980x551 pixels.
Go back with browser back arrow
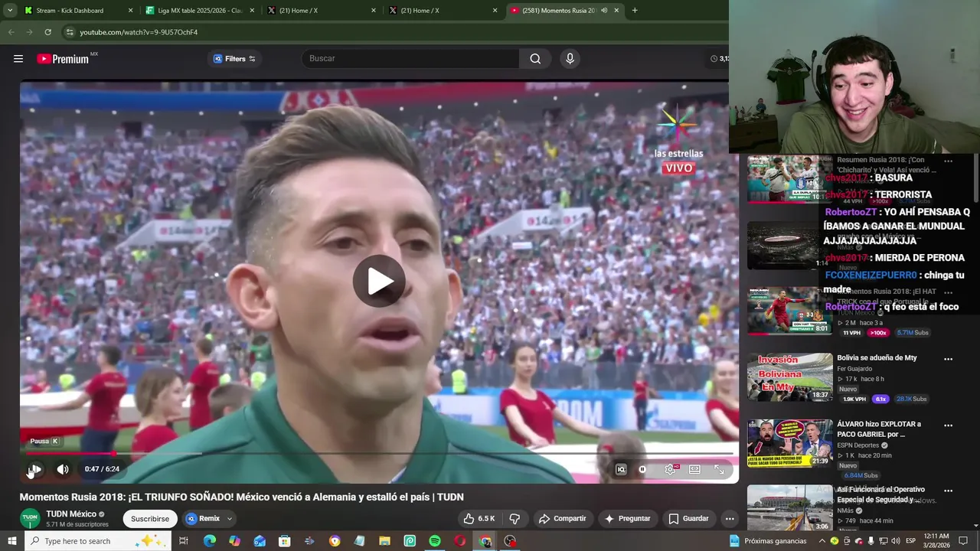pos(11,32)
